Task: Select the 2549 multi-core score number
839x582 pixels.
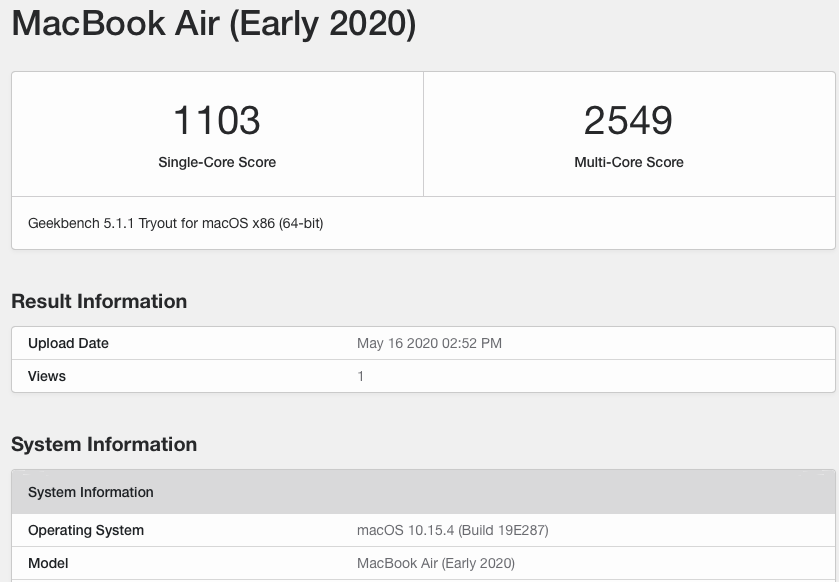Action: click(x=629, y=120)
